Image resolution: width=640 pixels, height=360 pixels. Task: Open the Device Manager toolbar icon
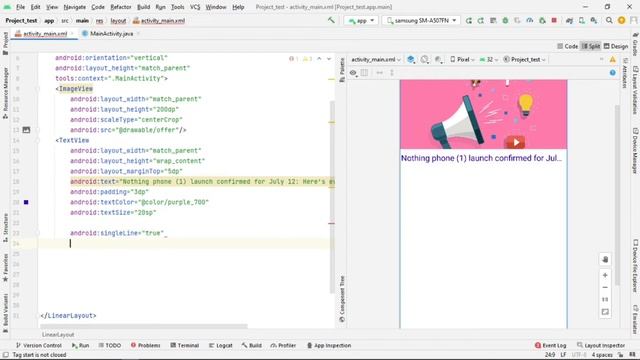(x=582, y=20)
